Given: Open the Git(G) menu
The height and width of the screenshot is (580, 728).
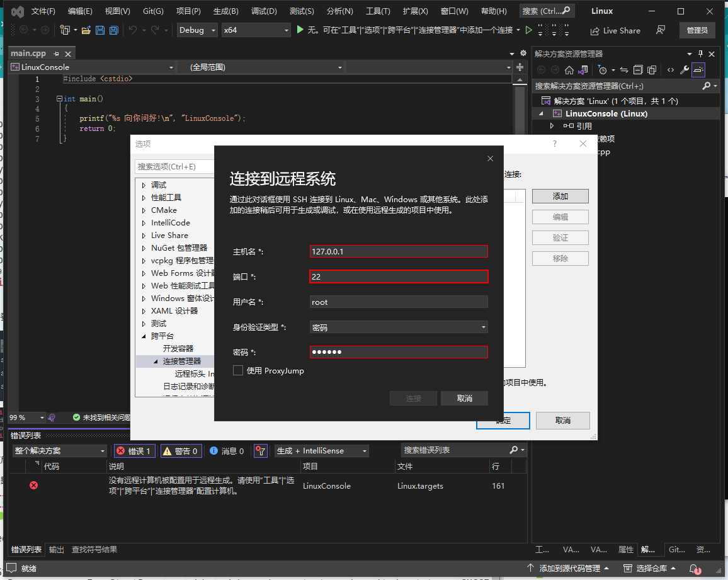Looking at the screenshot, I should pyautogui.click(x=153, y=11).
